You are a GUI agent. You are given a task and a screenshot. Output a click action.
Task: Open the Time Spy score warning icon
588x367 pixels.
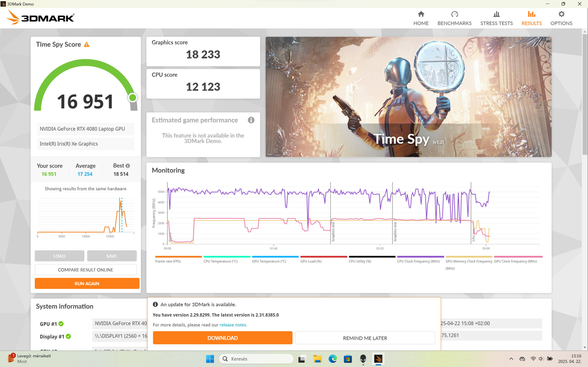(x=87, y=44)
